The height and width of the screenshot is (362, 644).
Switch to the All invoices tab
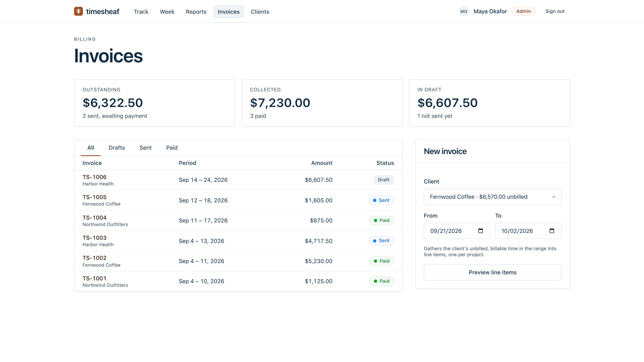point(91,148)
